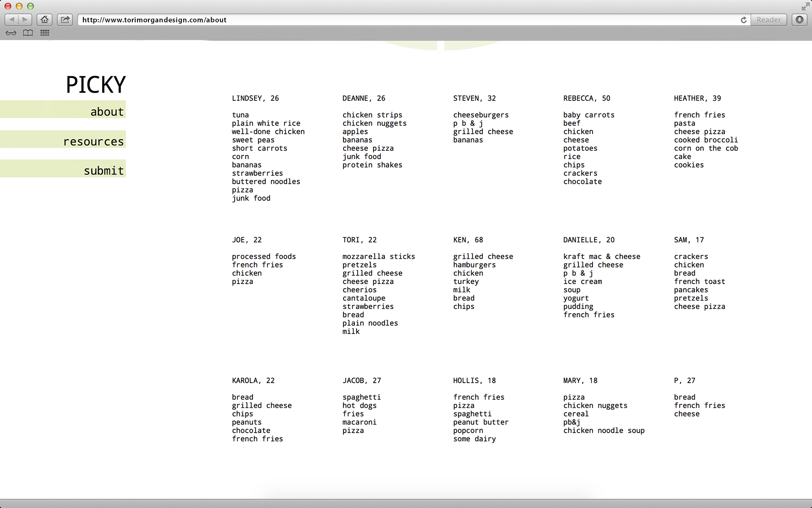This screenshot has height=508, width=812.
Task: Open the submit navigation item
Action: pos(104,171)
